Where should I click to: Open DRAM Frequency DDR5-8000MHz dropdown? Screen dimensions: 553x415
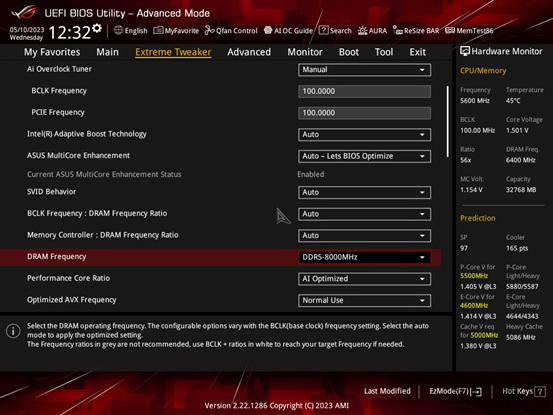click(364, 257)
